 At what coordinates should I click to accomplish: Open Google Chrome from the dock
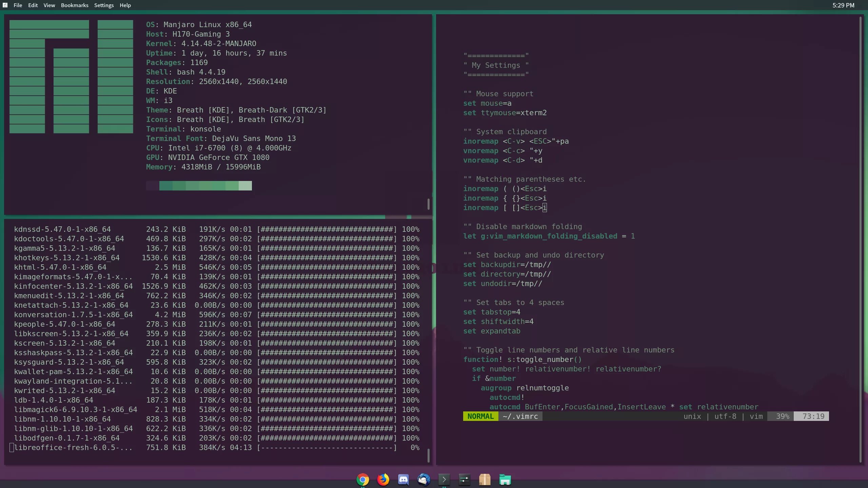(x=362, y=480)
